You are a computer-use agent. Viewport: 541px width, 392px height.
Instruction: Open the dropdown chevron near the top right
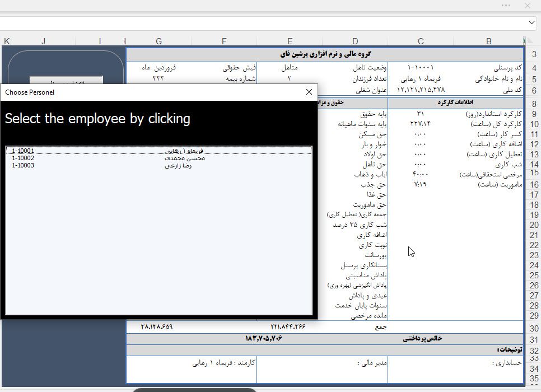[x=531, y=23]
